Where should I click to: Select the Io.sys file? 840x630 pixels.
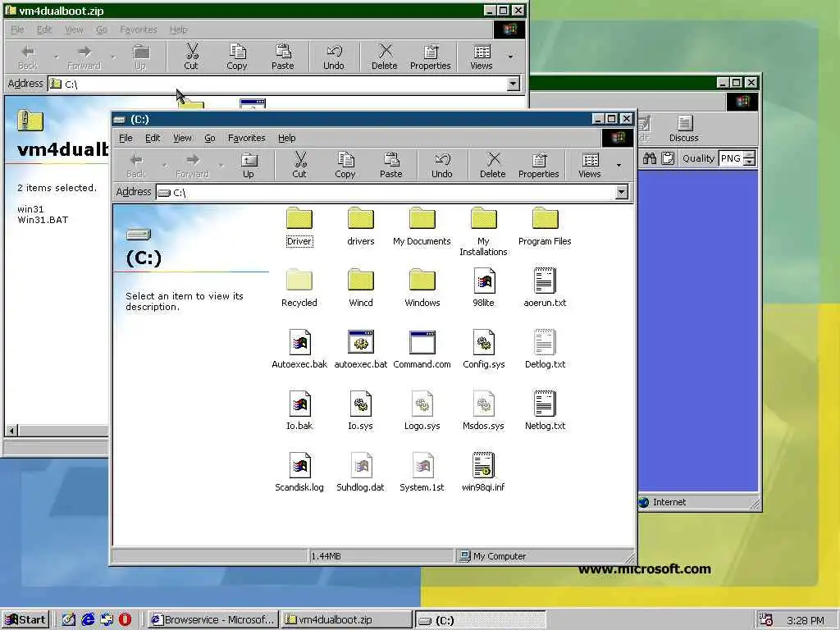pyautogui.click(x=361, y=412)
